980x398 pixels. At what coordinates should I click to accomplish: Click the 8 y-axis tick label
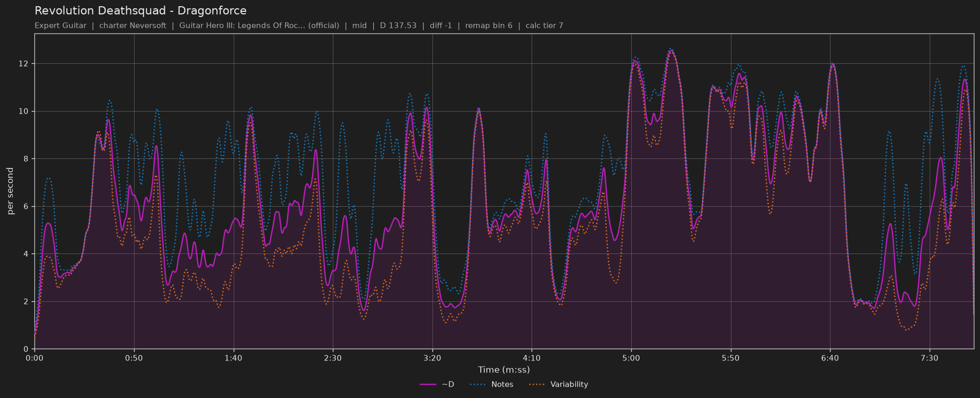coord(27,159)
